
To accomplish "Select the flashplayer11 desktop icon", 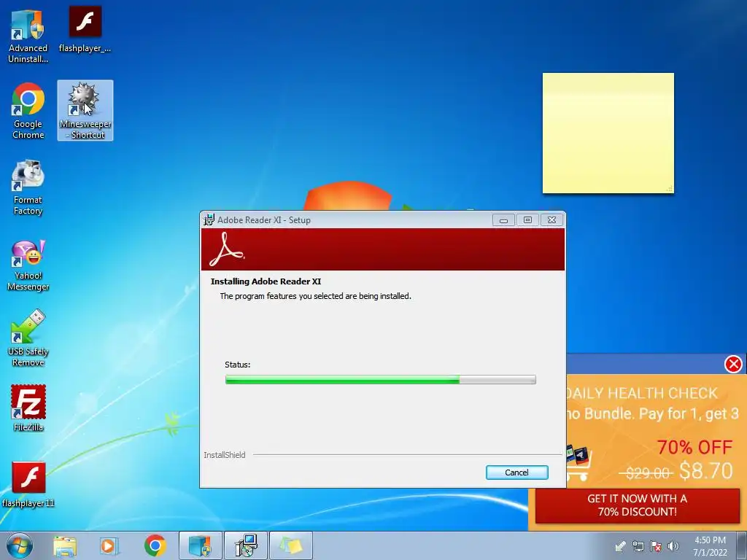I will [28, 485].
